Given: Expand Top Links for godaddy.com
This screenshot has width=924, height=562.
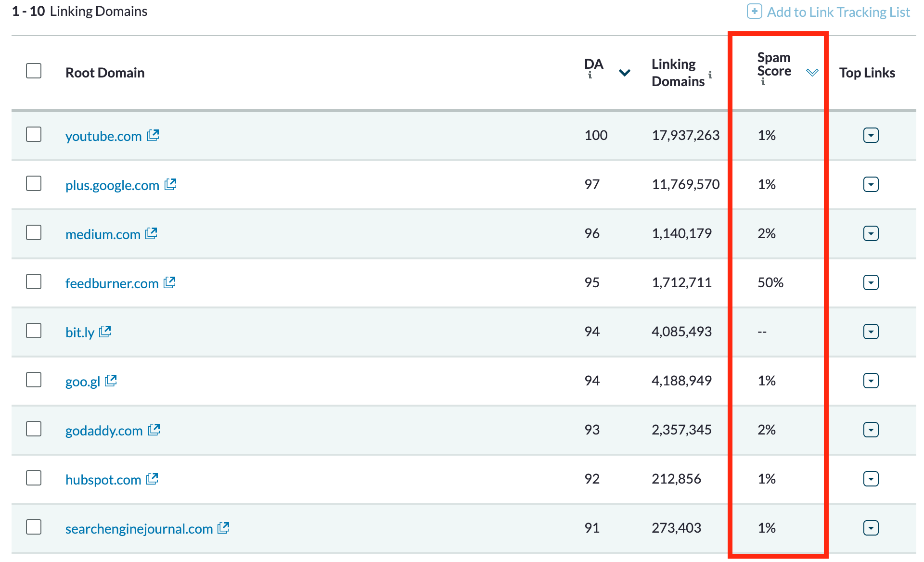Looking at the screenshot, I should tap(871, 430).
